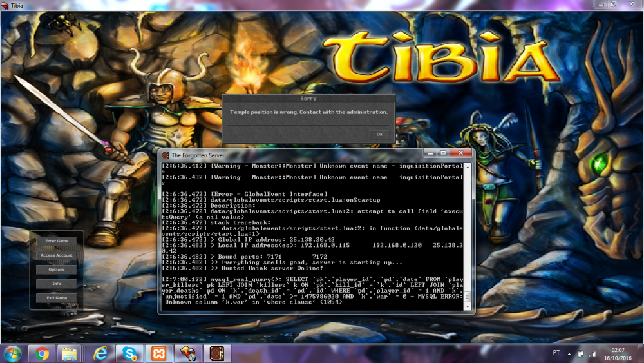Launch Google Chrome from taskbar

(41, 353)
